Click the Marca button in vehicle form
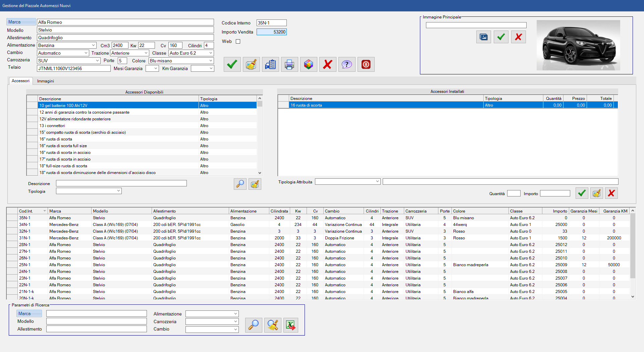The width and height of the screenshot is (644, 352). tap(21, 22)
